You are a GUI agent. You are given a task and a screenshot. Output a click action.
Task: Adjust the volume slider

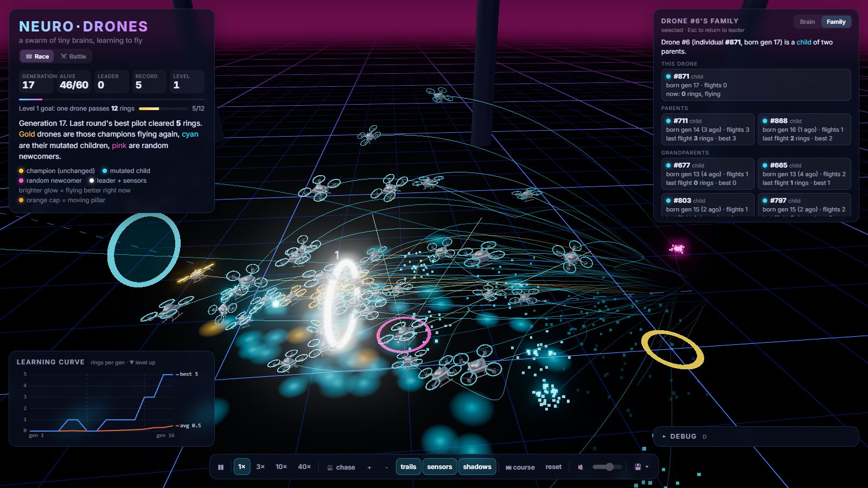[607, 467]
